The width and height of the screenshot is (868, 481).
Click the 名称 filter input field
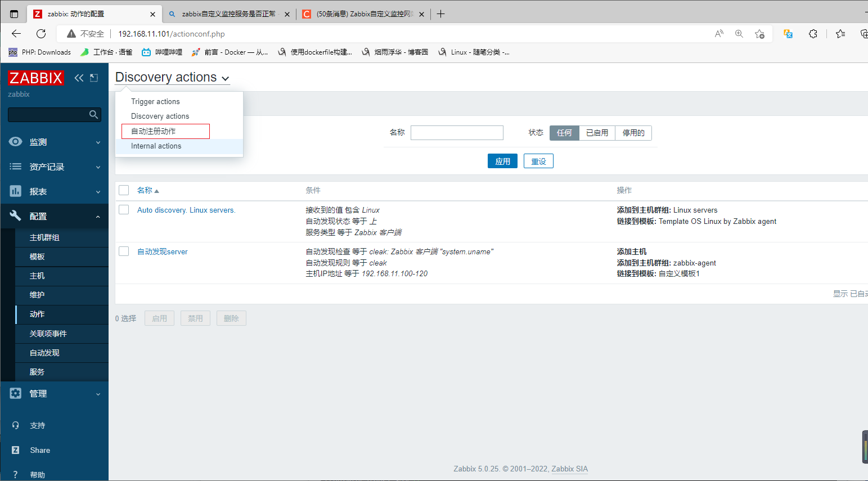[457, 133]
